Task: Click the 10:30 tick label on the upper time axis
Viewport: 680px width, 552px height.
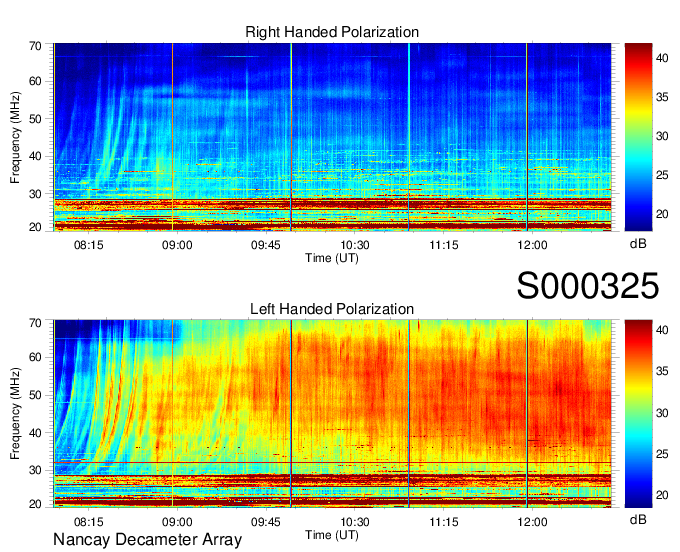Action: point(355,245)
